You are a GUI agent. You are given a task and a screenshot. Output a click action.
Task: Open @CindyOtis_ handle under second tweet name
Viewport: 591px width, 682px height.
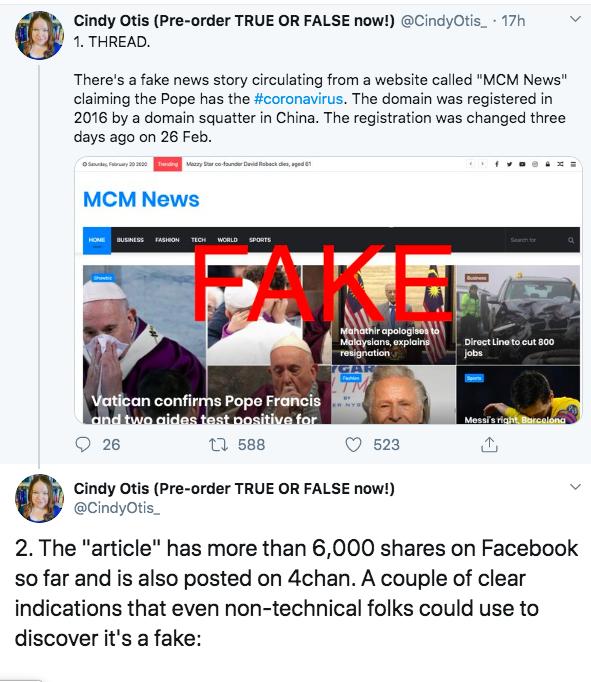(117, 508)
